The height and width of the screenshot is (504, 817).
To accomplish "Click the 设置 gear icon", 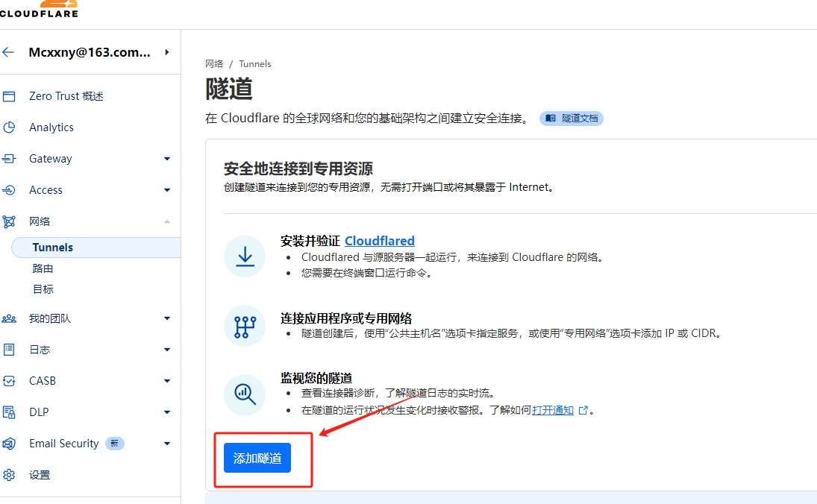I will click(9, 475).
